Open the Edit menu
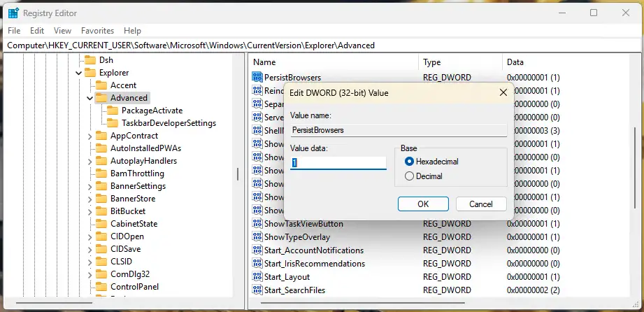This screenshot has width=644, height=312. pyautogui.click(x=37, y=30)
